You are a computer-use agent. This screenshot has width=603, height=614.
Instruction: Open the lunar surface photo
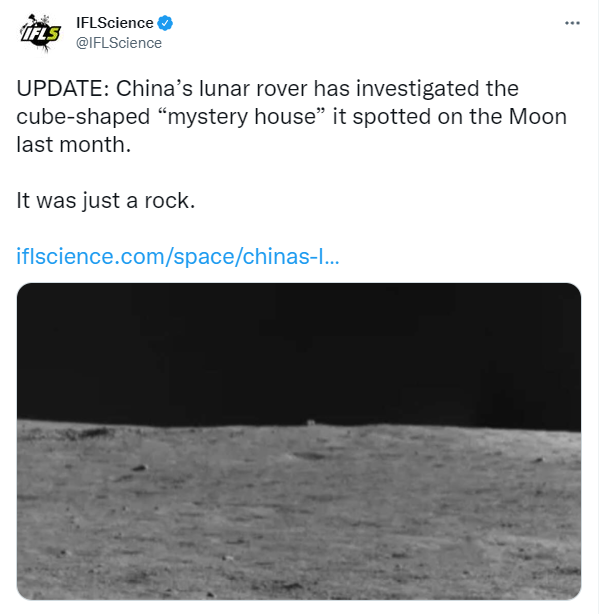click(x=299, y=441)
